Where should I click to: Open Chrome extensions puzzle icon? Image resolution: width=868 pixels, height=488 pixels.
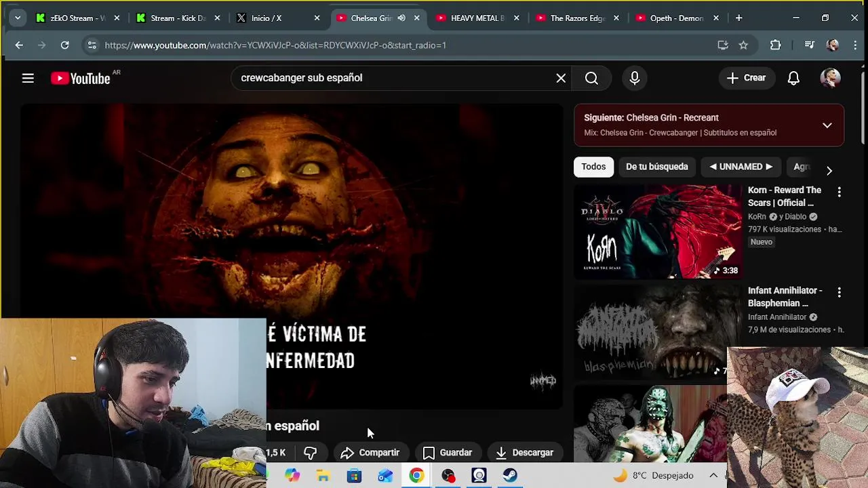tap(776, 45)
